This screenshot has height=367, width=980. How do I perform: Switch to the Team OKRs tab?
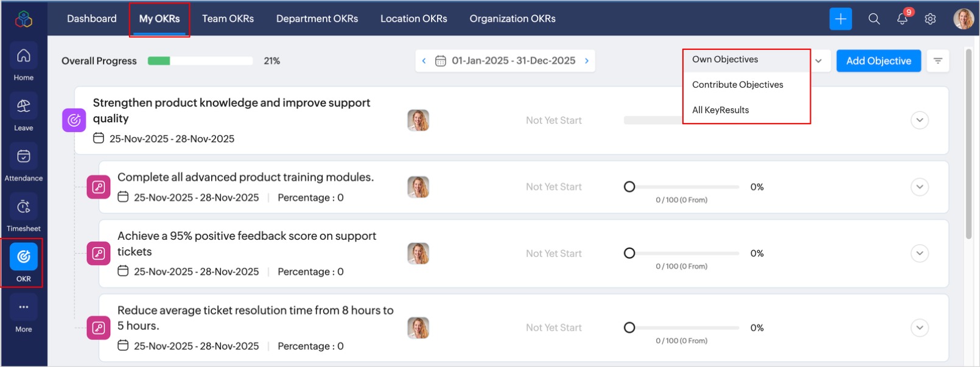(x=228, y=19)
